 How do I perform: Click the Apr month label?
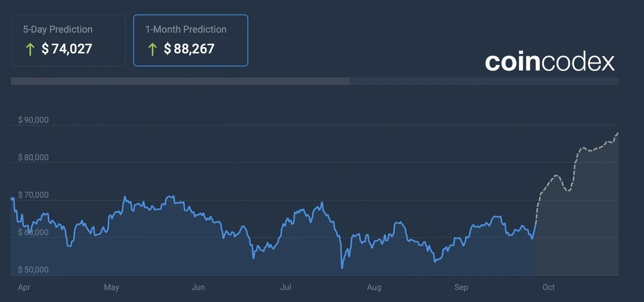24,287
